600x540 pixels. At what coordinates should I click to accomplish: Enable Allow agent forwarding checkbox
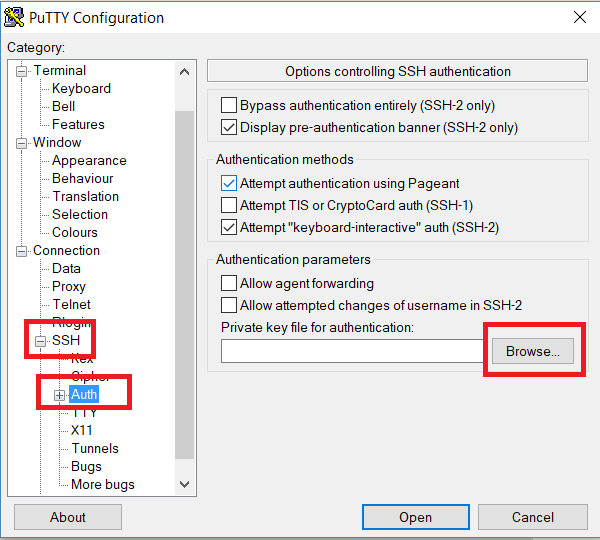pos(229,284)
